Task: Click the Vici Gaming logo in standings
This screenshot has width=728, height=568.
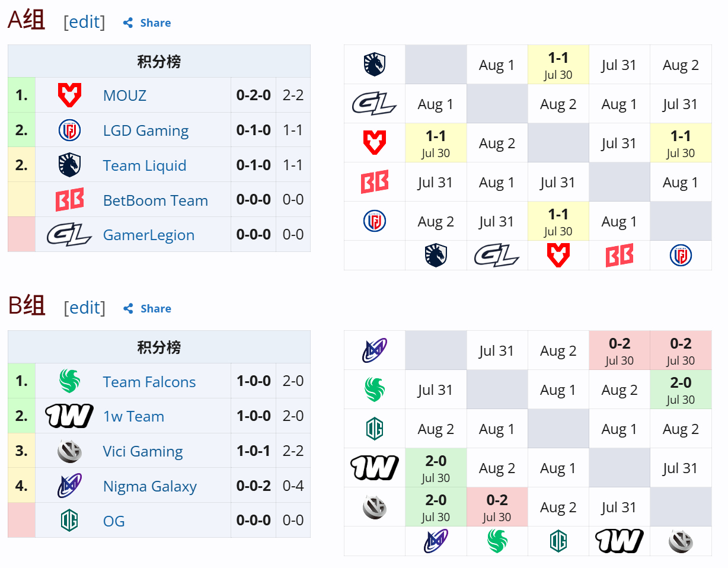Action: tap(69, 451)
